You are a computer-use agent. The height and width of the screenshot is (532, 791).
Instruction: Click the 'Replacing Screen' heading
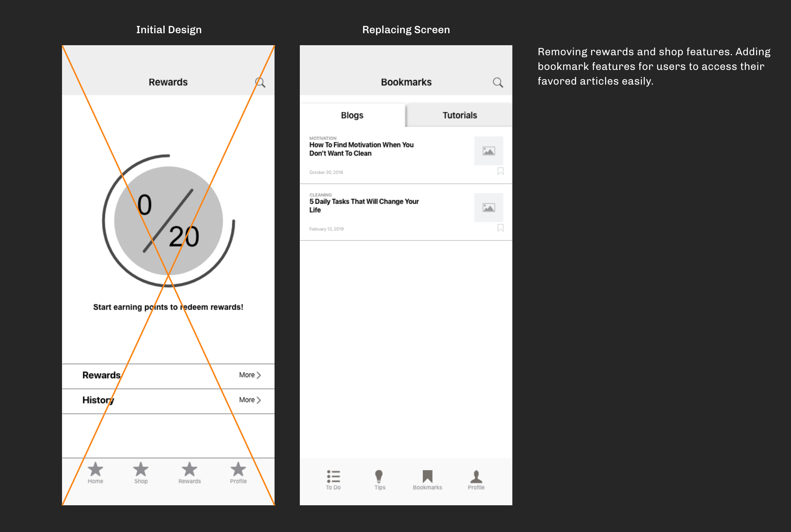406,29
